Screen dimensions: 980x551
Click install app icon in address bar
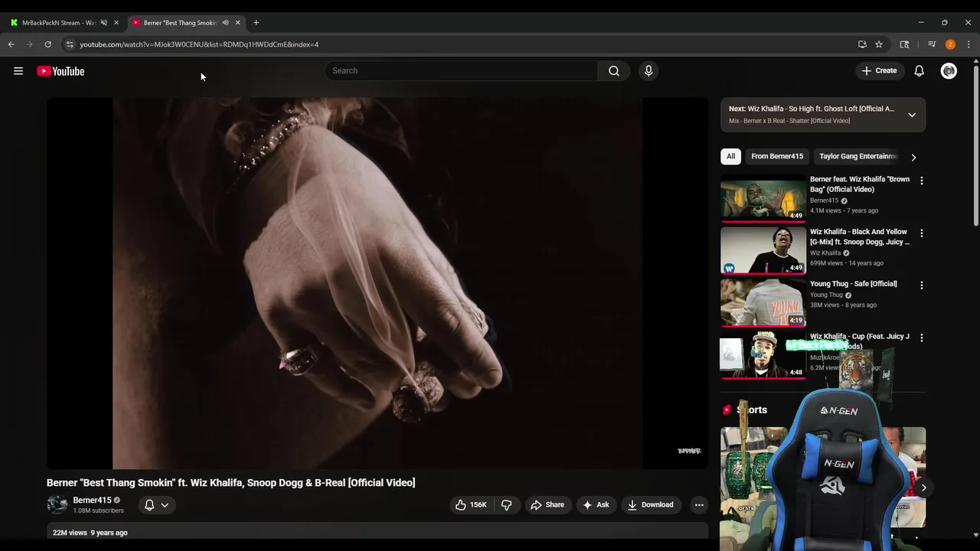tap(862, 44)
